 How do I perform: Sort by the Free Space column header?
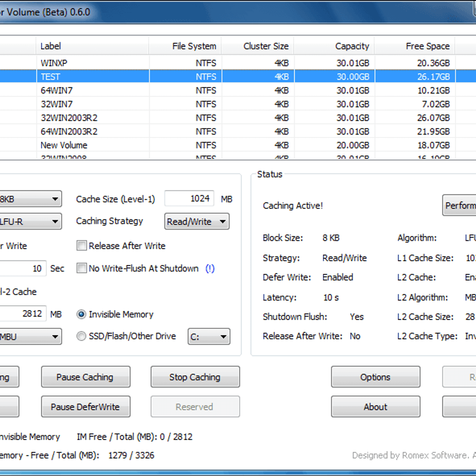(415, 46)
